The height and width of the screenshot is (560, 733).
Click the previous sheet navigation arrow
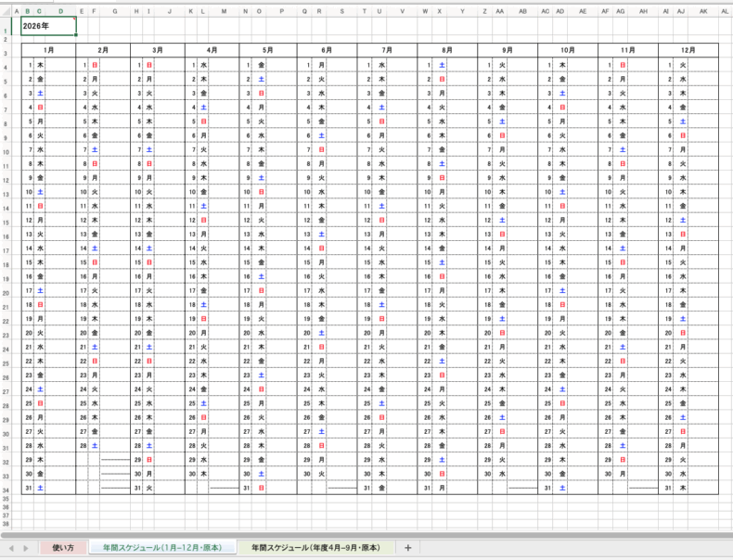12,548
